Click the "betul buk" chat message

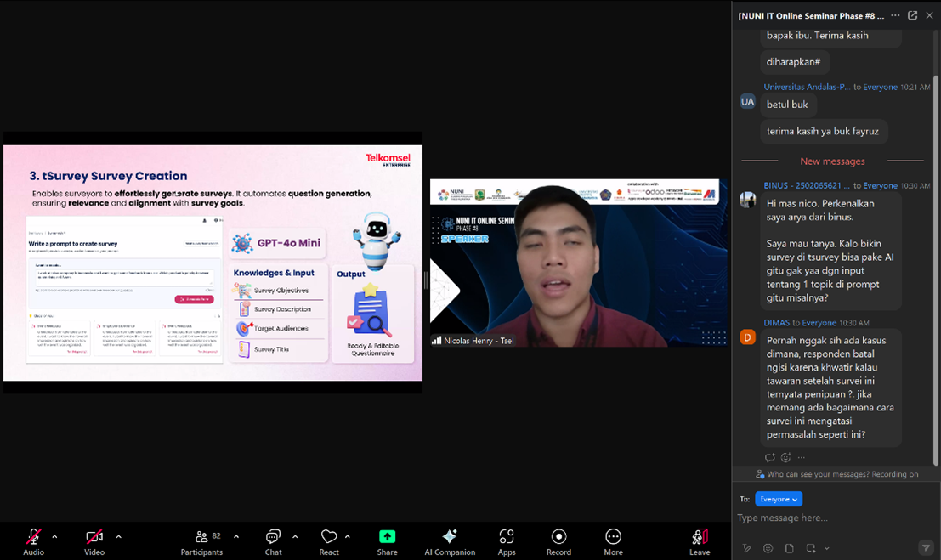787,105
